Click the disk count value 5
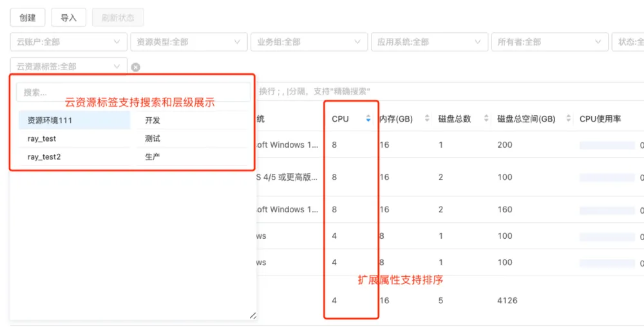This screenshot has height=327, width=644. 440,301
